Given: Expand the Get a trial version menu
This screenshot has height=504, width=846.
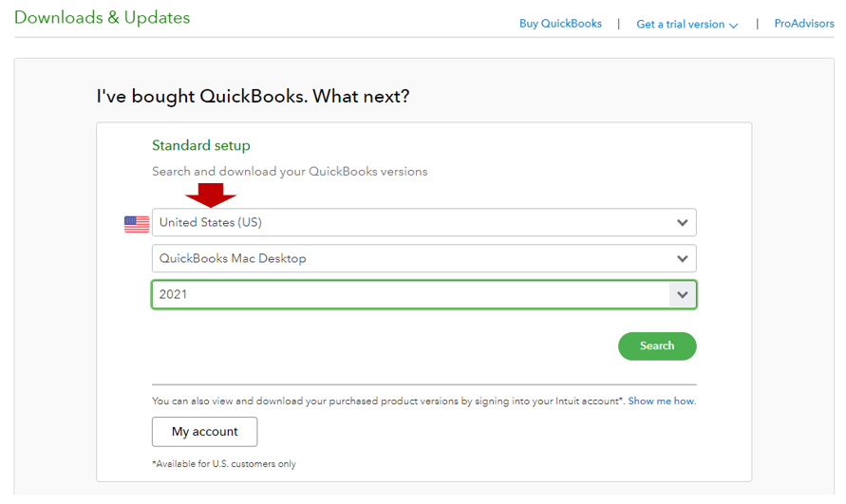Looking at the screenshot, I should point(686,25).
